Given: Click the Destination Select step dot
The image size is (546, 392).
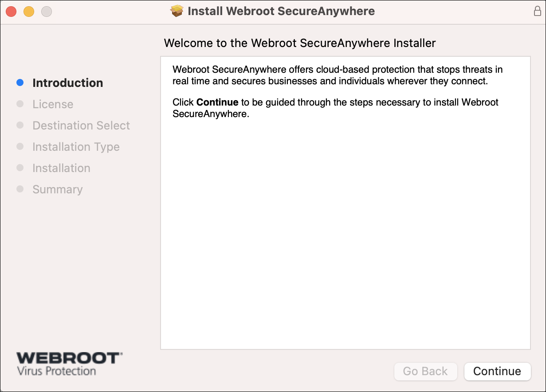Looking at the screenshot, I should 20,125.
